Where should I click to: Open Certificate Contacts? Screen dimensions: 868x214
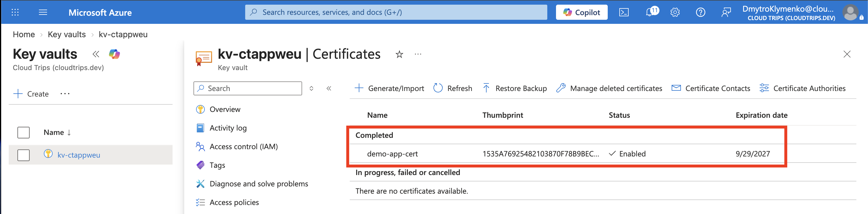coord(711,88)
